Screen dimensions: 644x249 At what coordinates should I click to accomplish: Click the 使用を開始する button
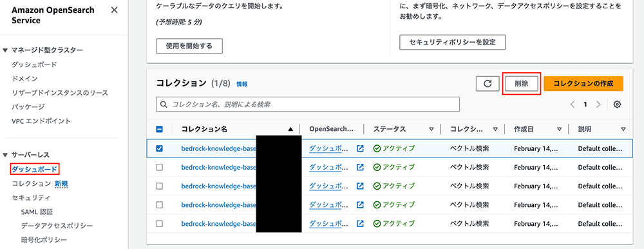tap(189, 46)
